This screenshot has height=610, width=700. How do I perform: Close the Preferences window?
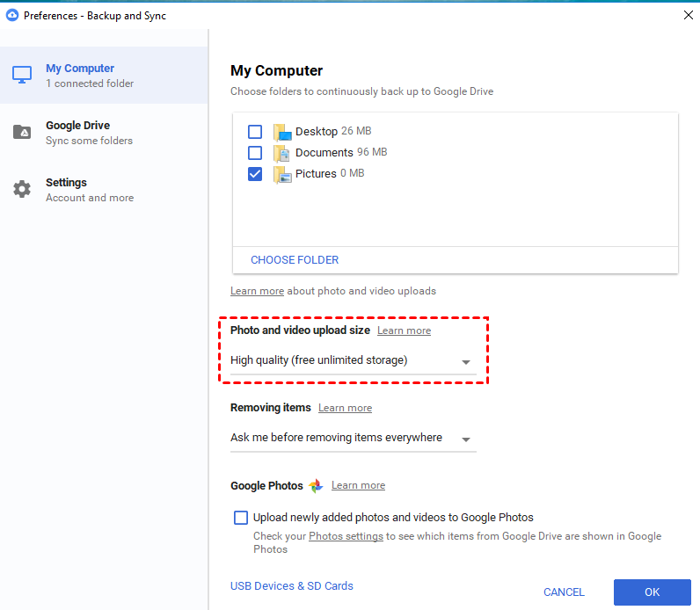pos(687,15)
